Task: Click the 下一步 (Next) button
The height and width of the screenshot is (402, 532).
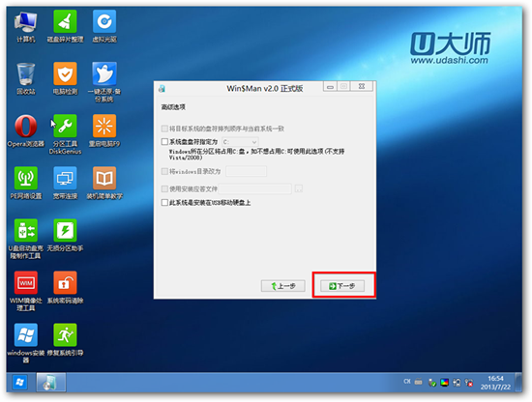Action: [342, 286]
